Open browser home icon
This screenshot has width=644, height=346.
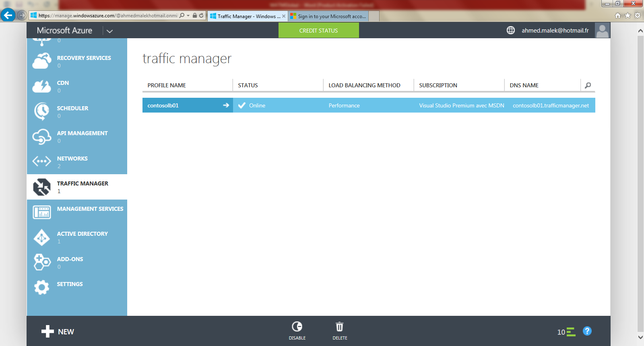[618, 15]
